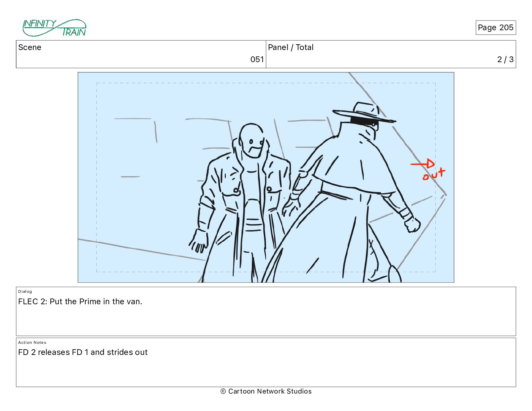The height and width of the screenshot is (411, 532).
Task: Select the Scene header label
Action: [x=30, y=47]
